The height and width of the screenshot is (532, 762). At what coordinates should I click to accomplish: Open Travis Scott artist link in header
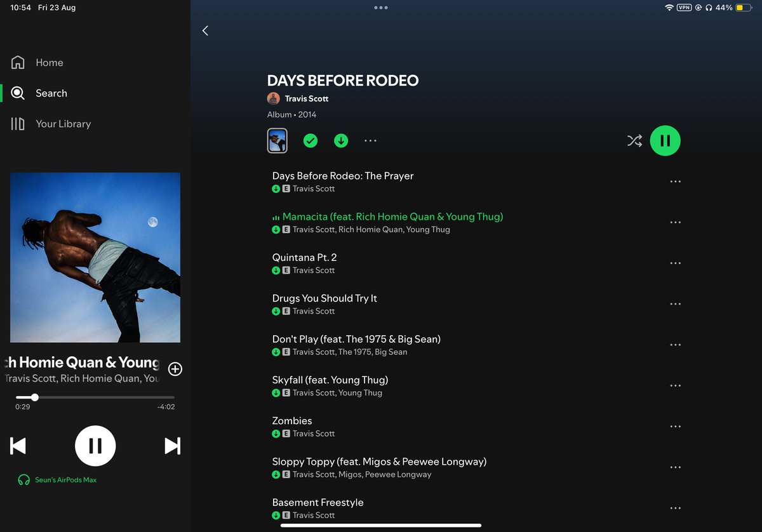(307, 98)
